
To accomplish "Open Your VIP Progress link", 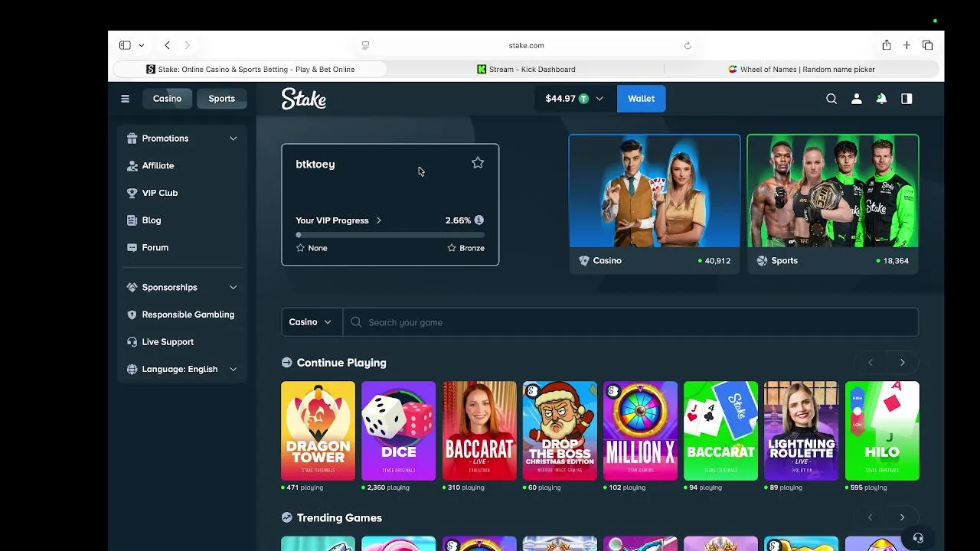I will [338, 220].
